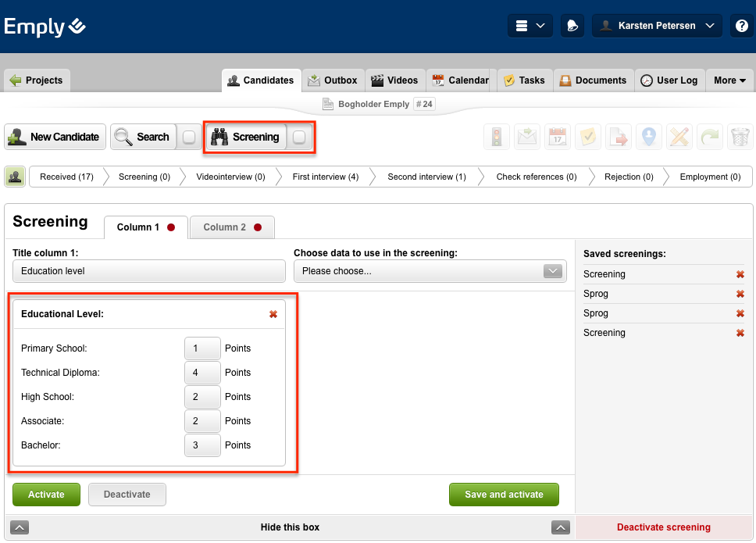This screenshot has height=543, width=756.
Task: Click the Save and activate button
Action: (504, 495)
